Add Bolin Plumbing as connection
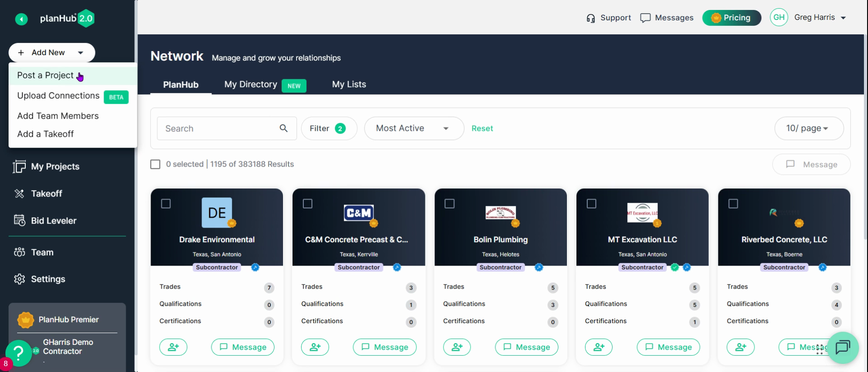Viewport: 868px width, 372px height. [x=457, y=347]
